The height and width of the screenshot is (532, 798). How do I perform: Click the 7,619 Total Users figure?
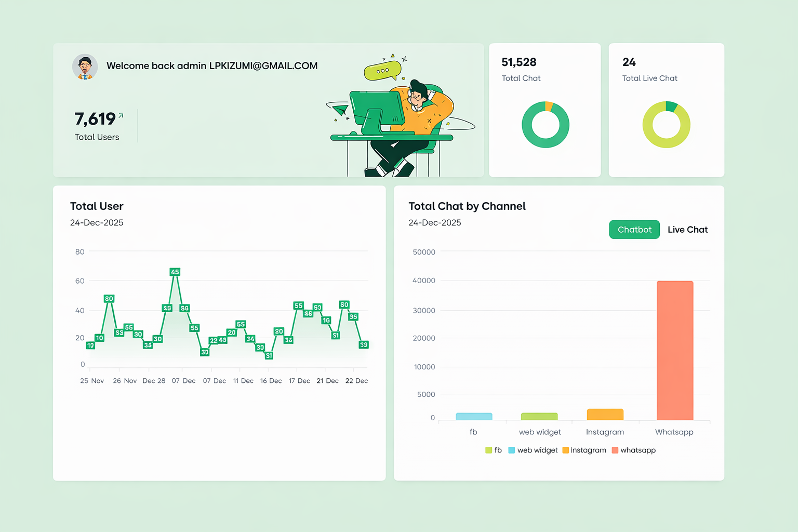(x=95, y=119)
